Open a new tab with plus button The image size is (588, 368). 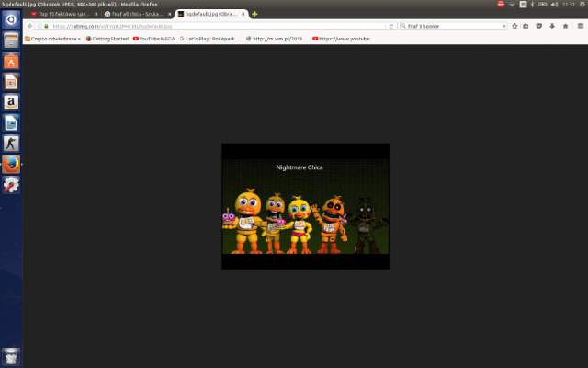[x=254, y=14]
